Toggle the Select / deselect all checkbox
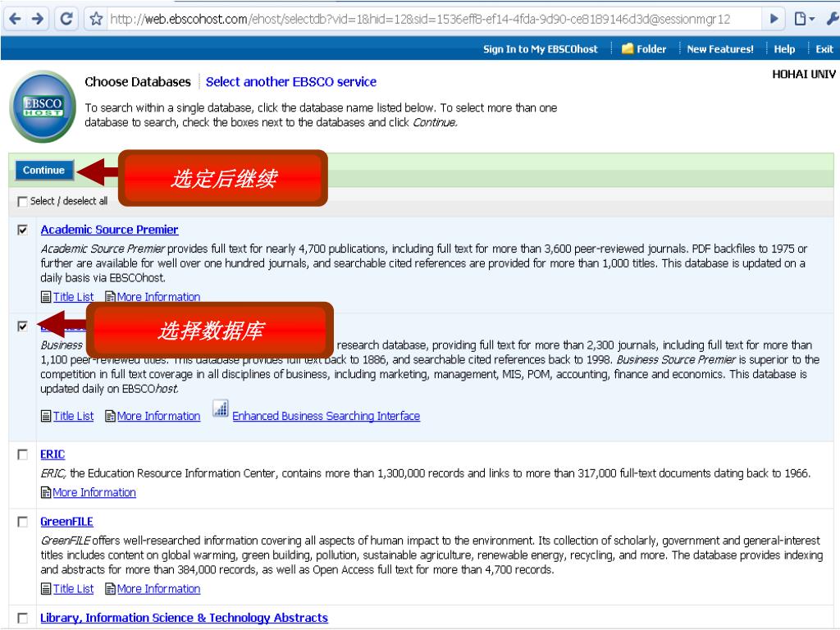The image size is (840, 630). pos(22,202)
